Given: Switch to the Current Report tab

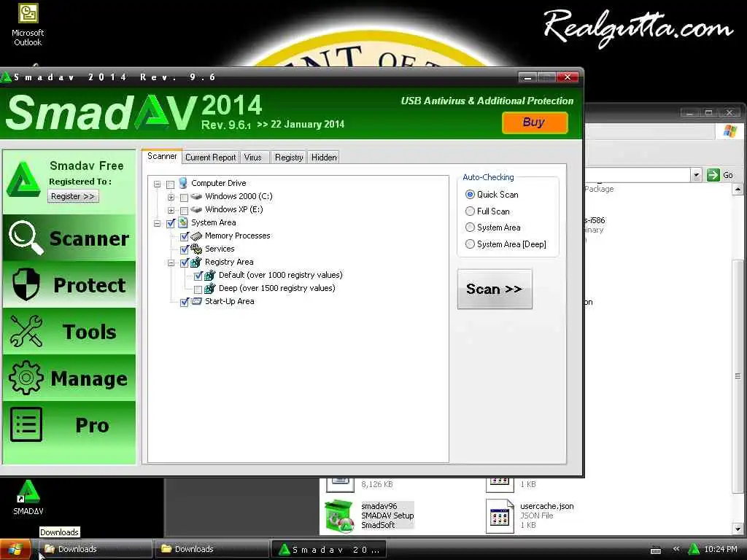Looking at the screenshot, I should click(x=211, y=157).
